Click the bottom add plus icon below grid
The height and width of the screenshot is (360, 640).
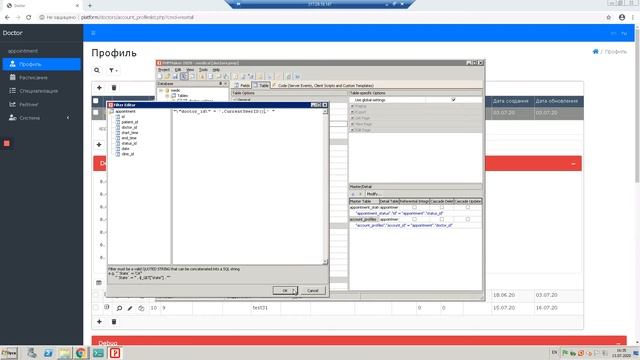[x=99, y=322]
